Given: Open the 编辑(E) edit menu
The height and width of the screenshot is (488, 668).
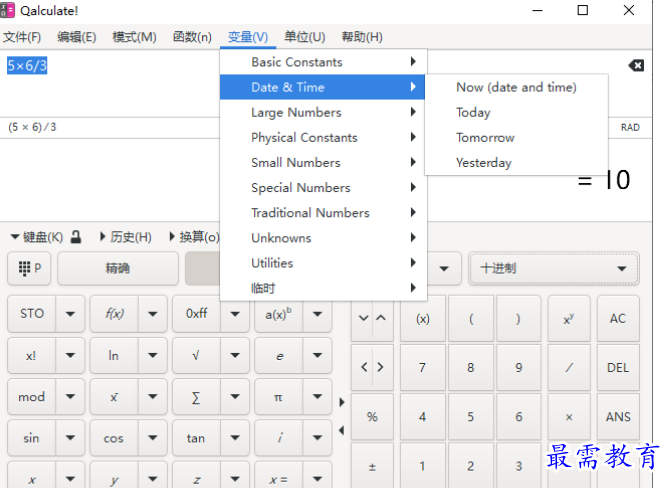Looking at the screenshot, I should pyautogui.click(x=77, y=37).
